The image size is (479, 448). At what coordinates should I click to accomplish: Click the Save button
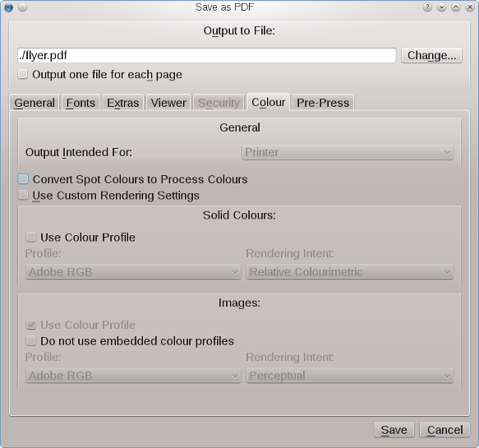[x=394, y=430]
